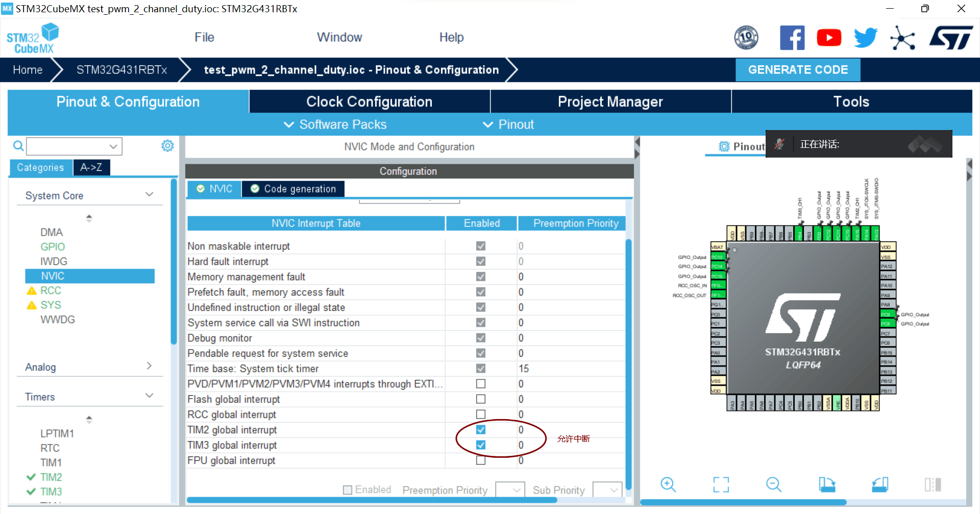Toggle the split view icon in pinout toolbar
The height and width of the screenshot is (514, 980).
coord(933,484)
